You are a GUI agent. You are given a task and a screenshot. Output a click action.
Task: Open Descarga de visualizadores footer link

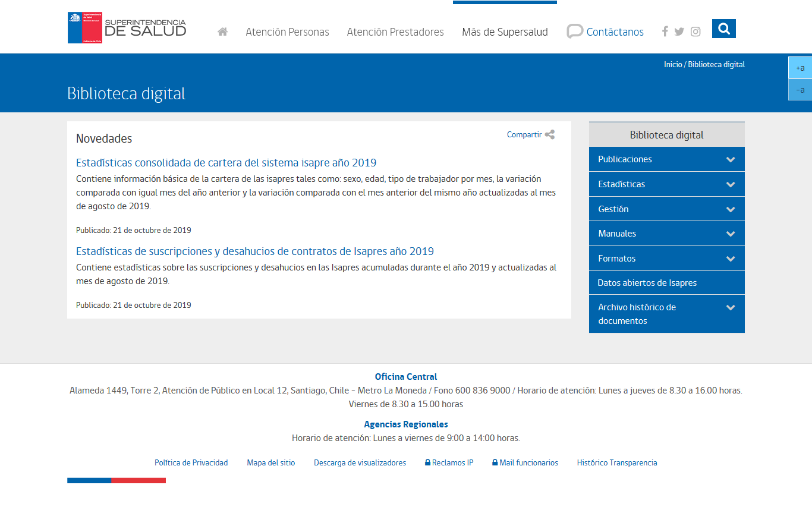tap(360, 462)
